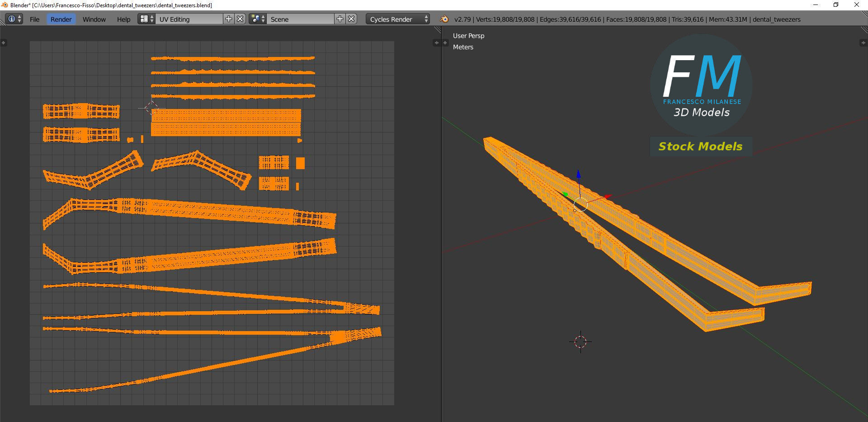868x422 pixels.
Task: Click the UV Editing layout name field
Action: 189,19
